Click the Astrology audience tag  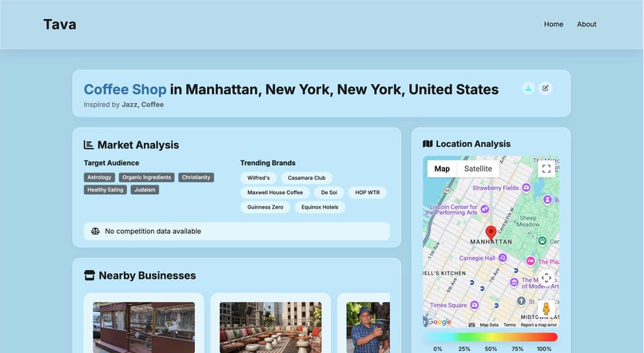tap(99, 177)
